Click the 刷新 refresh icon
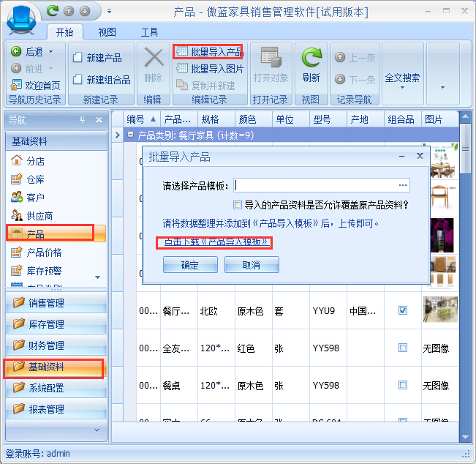The width and height of the screenshot is (476, 464). pos(311,59)
